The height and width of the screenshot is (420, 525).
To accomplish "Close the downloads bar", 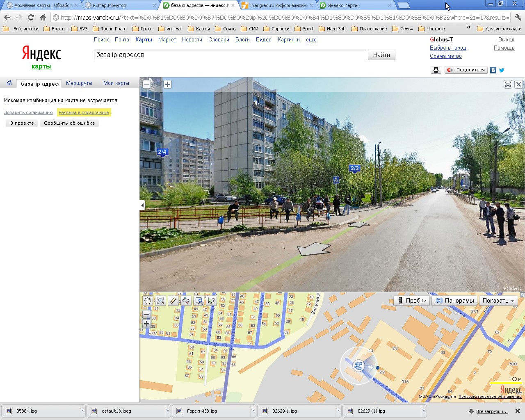I will [x=518, y=411].
